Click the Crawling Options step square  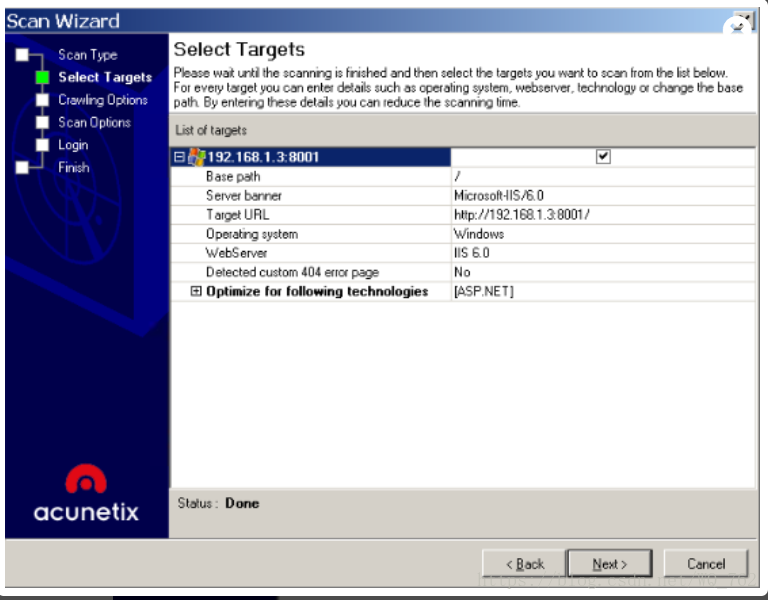point(43,100)
